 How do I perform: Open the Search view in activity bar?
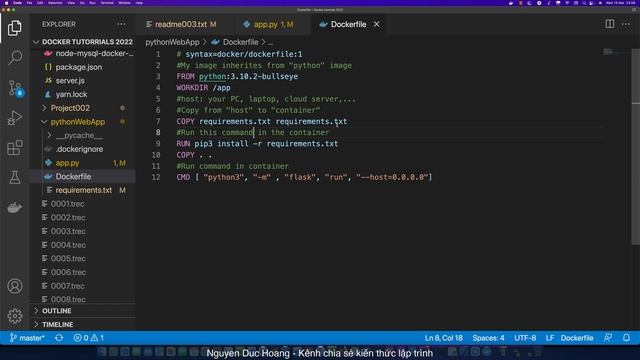(15, 58)
